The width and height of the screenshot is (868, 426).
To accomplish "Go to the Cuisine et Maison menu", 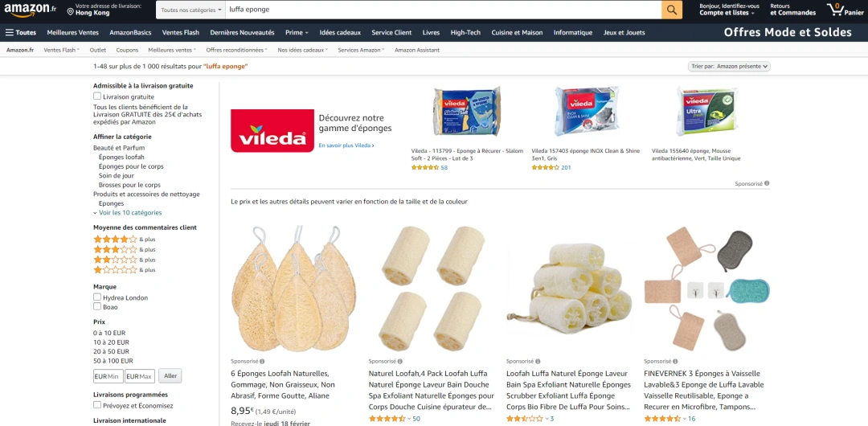I will tap(517, 32).
